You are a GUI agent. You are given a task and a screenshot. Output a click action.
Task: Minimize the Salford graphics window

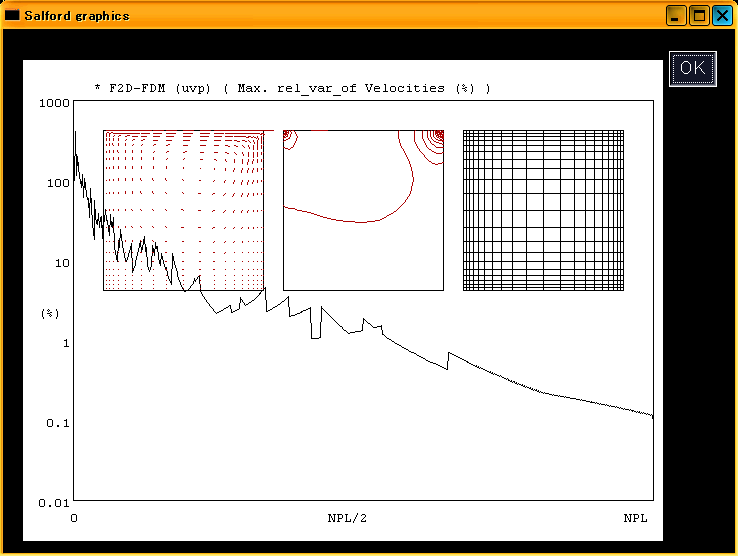pos(676,16)
